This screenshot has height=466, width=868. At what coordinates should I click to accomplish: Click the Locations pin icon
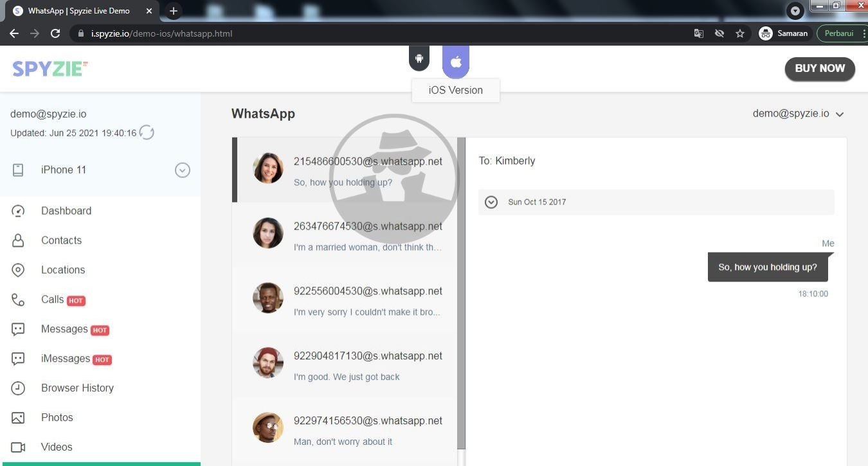click(18, 270)
